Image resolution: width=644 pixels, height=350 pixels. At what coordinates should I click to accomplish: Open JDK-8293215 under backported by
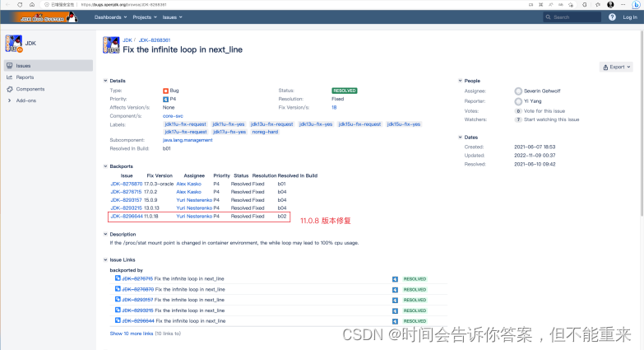[x=137, y=310]
